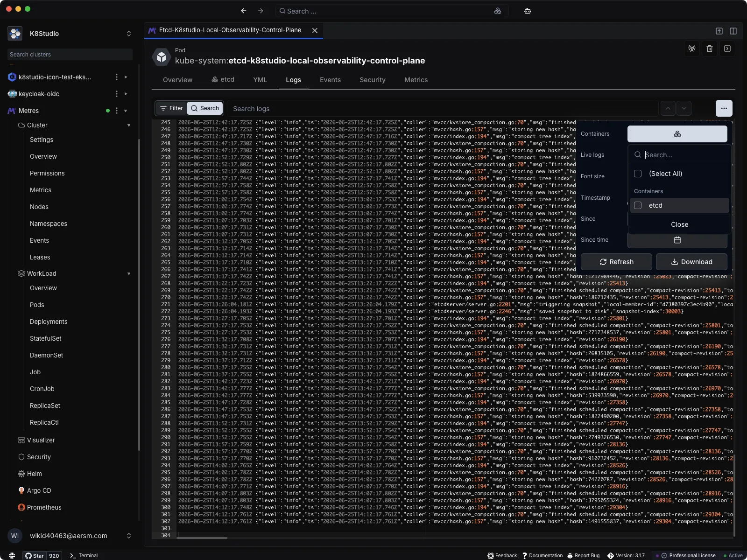Switch to the Metrics pod tab
The image size is (747, 560).
pos(416,80)
